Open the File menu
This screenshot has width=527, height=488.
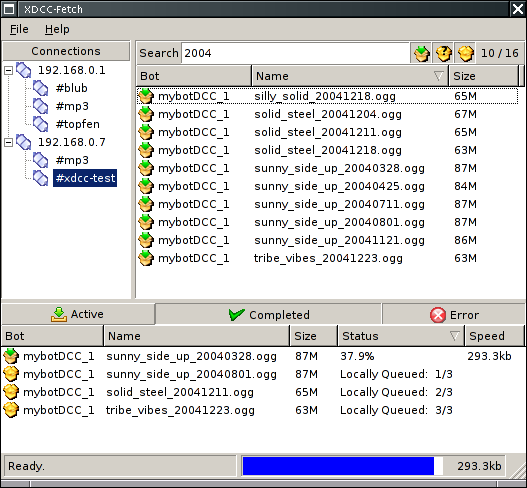coord(19,29)
